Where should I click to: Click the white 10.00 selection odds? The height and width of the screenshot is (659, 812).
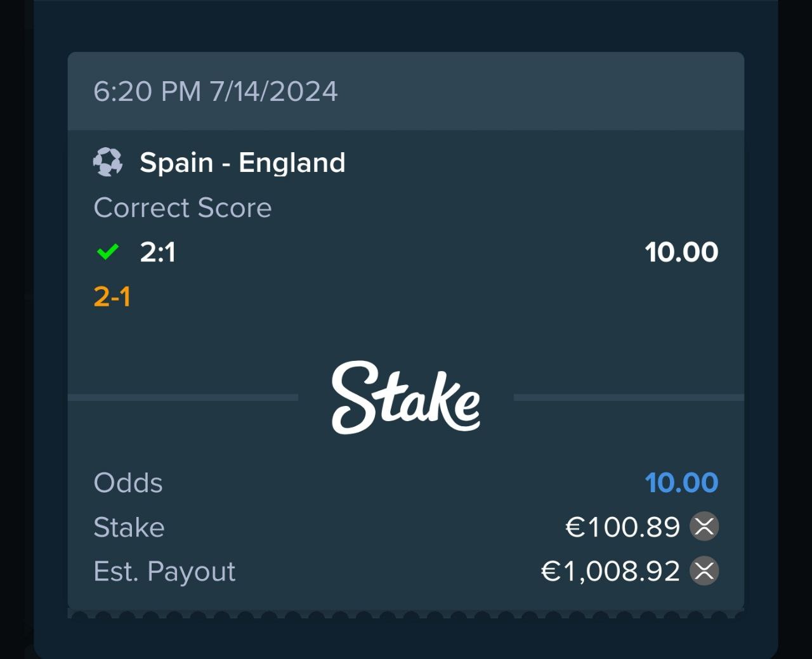[x=681, y=252]
